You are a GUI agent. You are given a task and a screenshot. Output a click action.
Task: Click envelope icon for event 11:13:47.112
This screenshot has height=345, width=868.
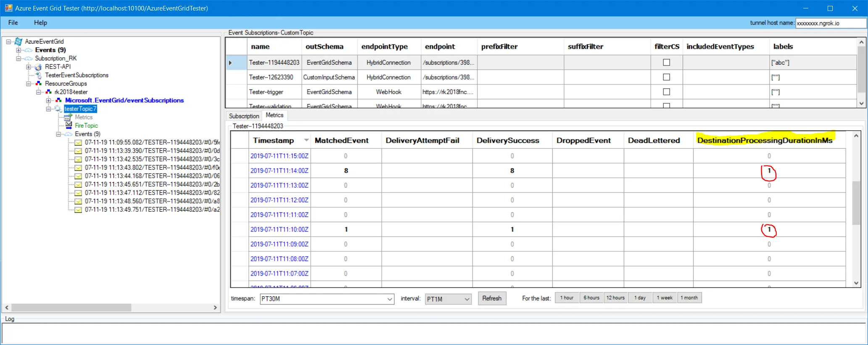[x=78, y=193]
